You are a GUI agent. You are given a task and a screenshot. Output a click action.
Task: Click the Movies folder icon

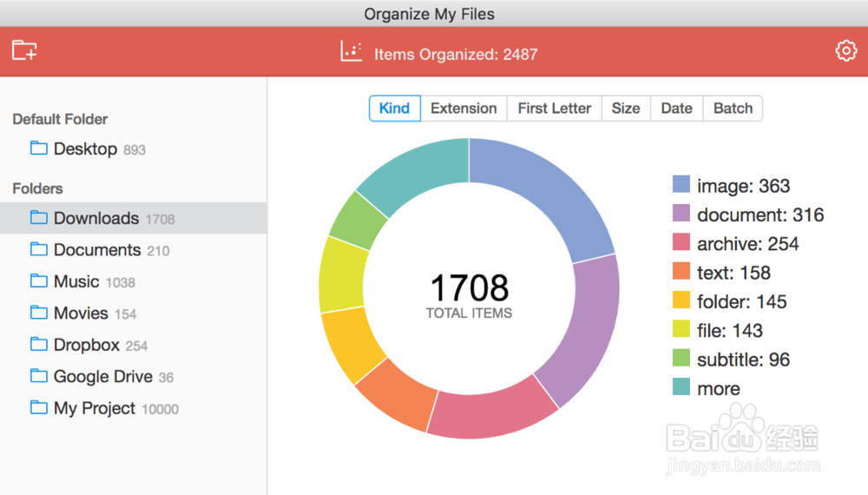(x=39, y=312)
